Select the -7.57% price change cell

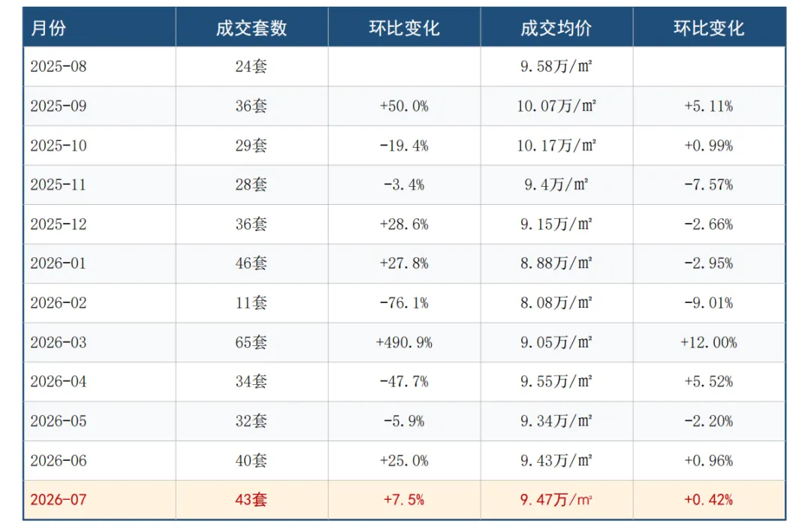(709, 185)
